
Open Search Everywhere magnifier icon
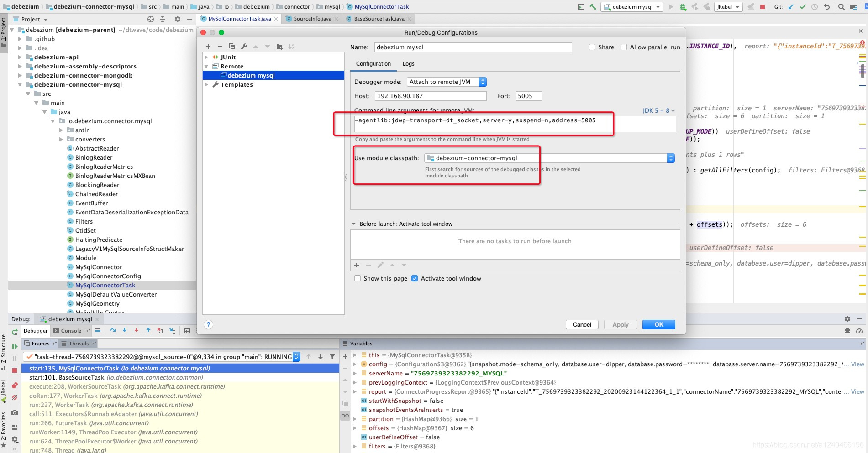841,7
